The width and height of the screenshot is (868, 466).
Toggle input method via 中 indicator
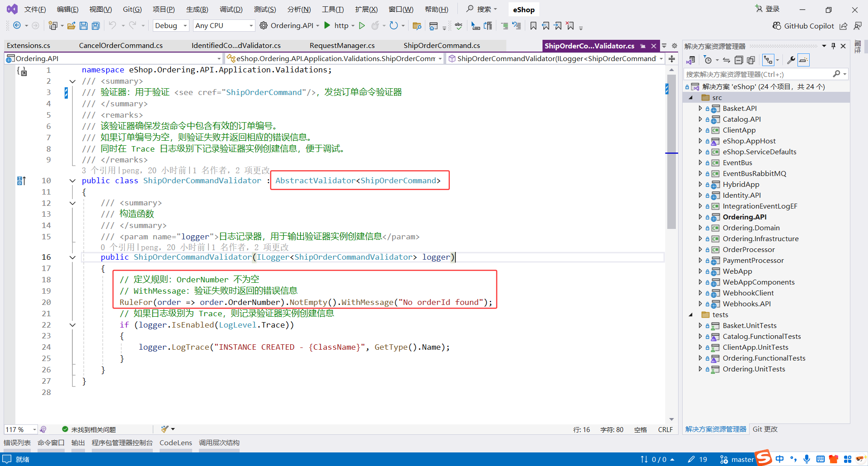[x=779, y=459]
